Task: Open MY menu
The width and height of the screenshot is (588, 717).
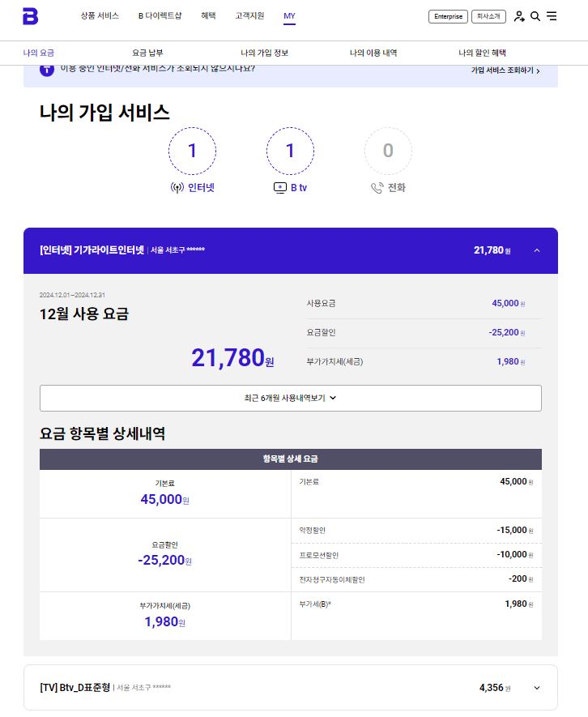Action: pyautogui.click(x=289, y=16)
